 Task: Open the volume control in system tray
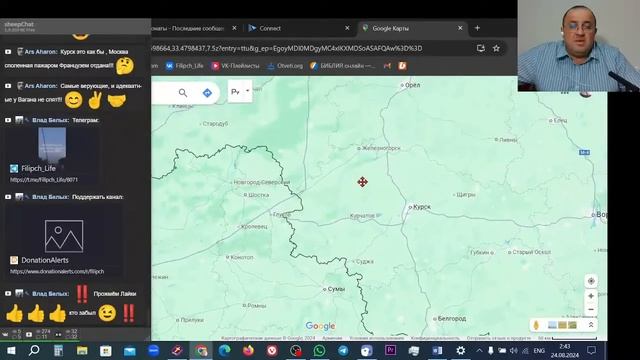coord(513,351)
